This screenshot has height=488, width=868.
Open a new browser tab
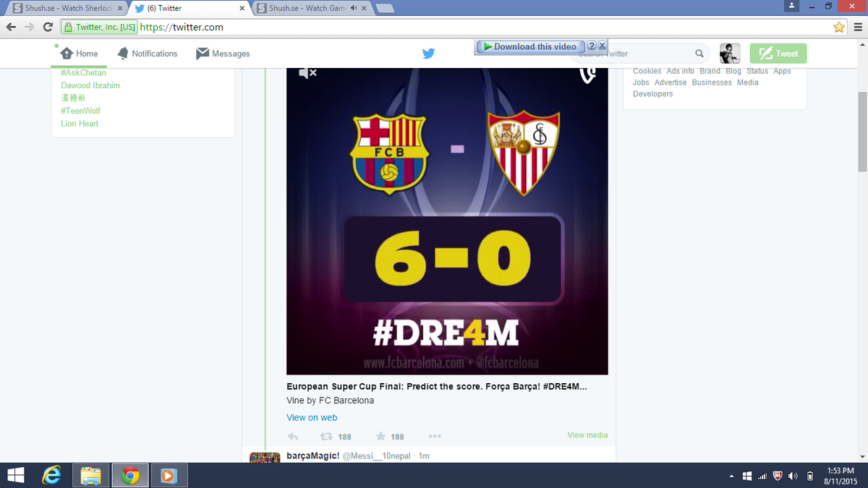point(385,8)
